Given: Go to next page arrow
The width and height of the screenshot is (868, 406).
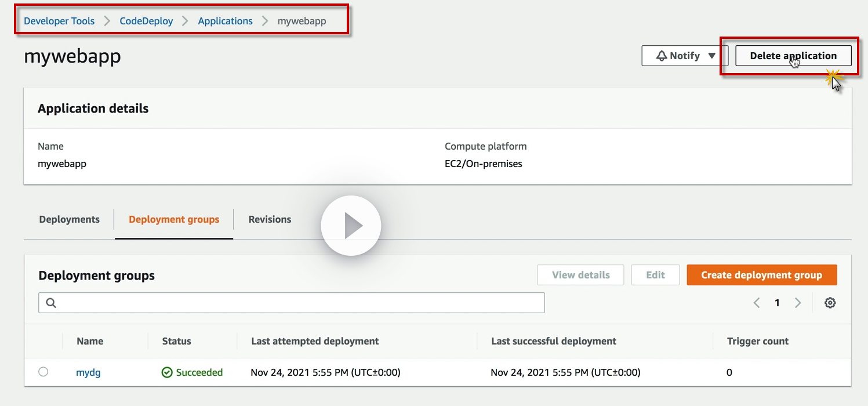Looking at the screenshot, I should point(798,303).
